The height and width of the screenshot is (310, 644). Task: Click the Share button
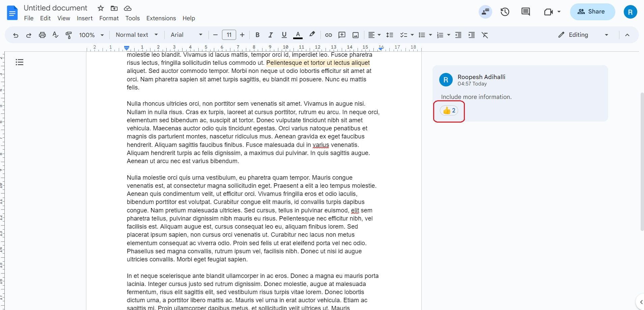point(592,12)
